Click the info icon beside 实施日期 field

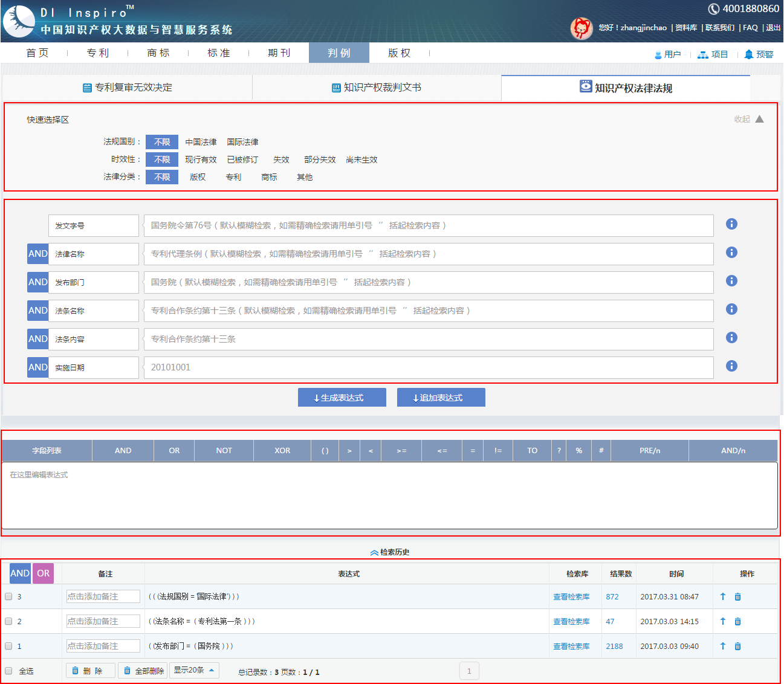pos(731,366)
